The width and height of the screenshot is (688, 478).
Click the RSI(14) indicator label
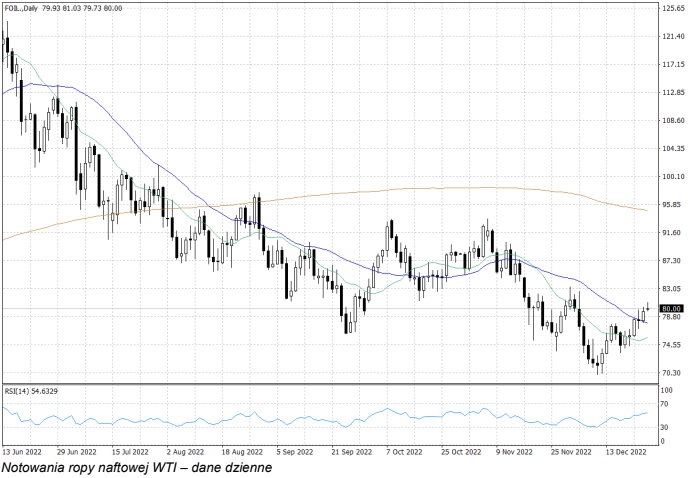(32, 390)
